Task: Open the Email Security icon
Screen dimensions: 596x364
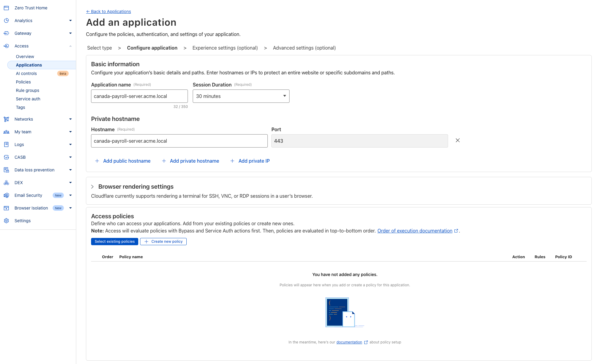Action: tap(6, 195)
